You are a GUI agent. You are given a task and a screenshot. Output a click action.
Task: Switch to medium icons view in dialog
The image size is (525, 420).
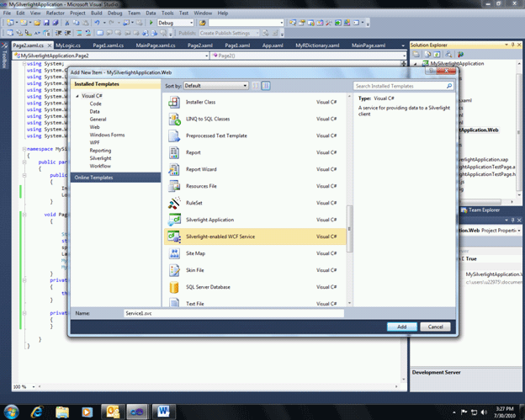(266, 86)
